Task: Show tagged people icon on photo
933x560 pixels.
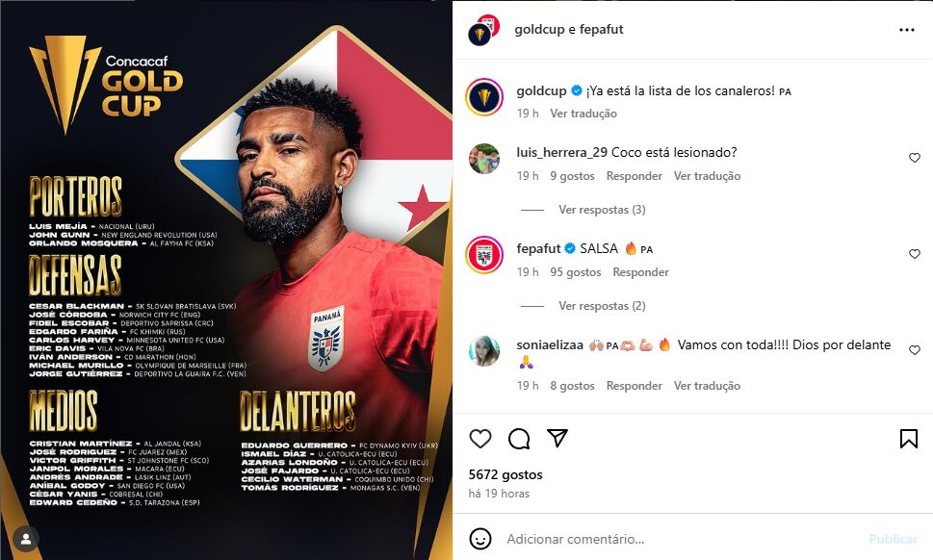Action: pyautogui.click(x=26, y=539)
